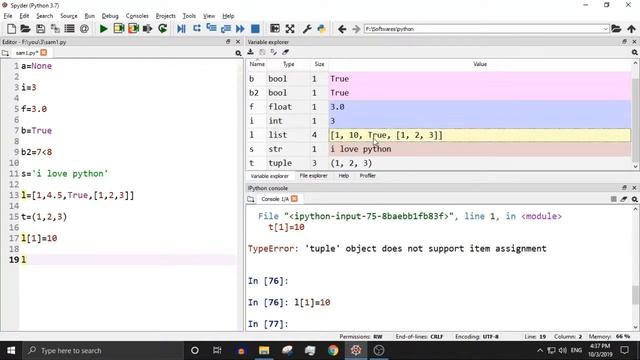Viewport: 640px width, 360px height.
Task: Search variables in Variable explorer
Action: point(635,52)
